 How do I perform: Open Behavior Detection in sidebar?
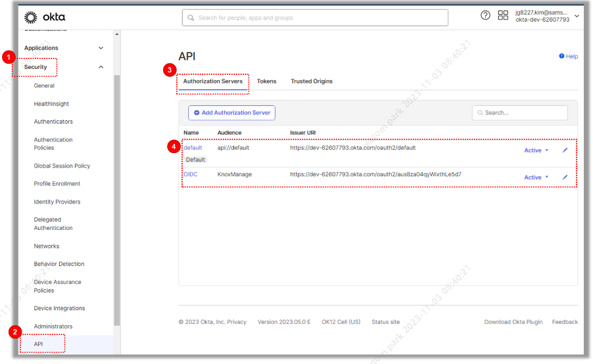click(59, 264)
